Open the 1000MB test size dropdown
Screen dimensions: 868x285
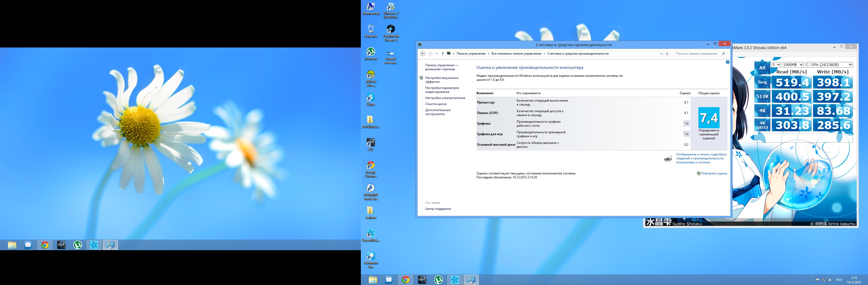(793, 65)
